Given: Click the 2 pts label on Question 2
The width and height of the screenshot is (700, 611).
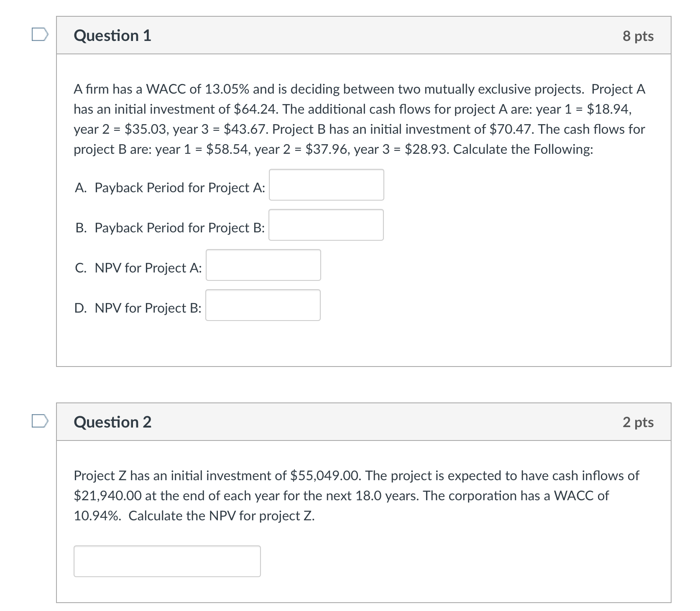Looking at the screenshot, I should (x=641, y=423).
